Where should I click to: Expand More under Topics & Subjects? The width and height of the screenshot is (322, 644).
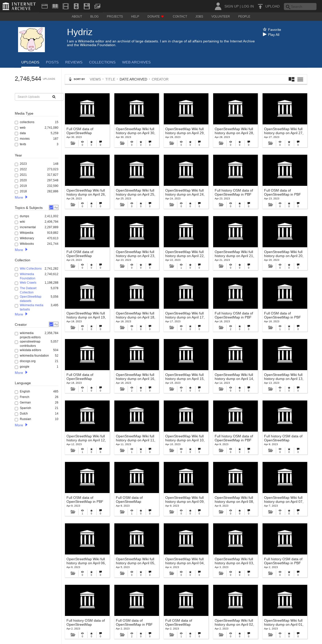click(x=21, y=250)
